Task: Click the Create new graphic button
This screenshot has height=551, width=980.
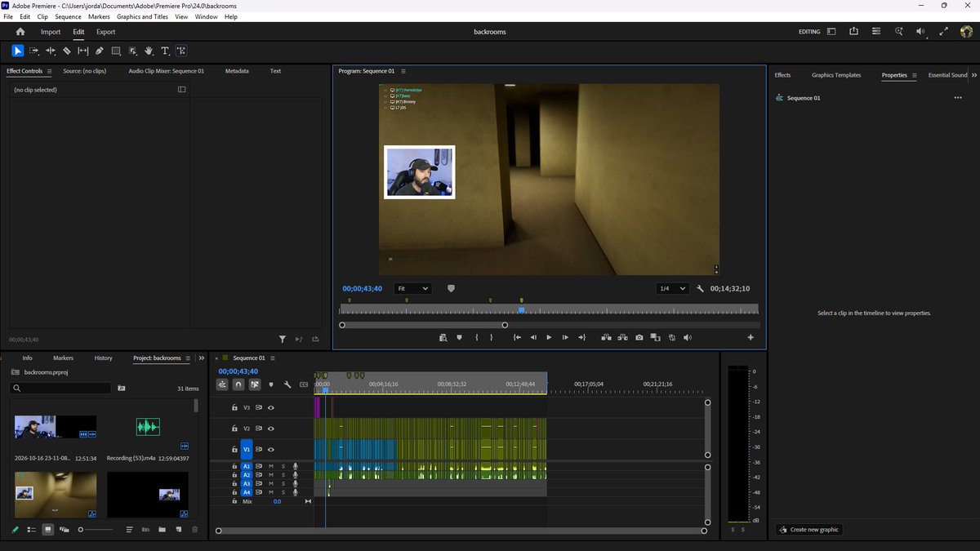Action: click(x=808, y=530)
